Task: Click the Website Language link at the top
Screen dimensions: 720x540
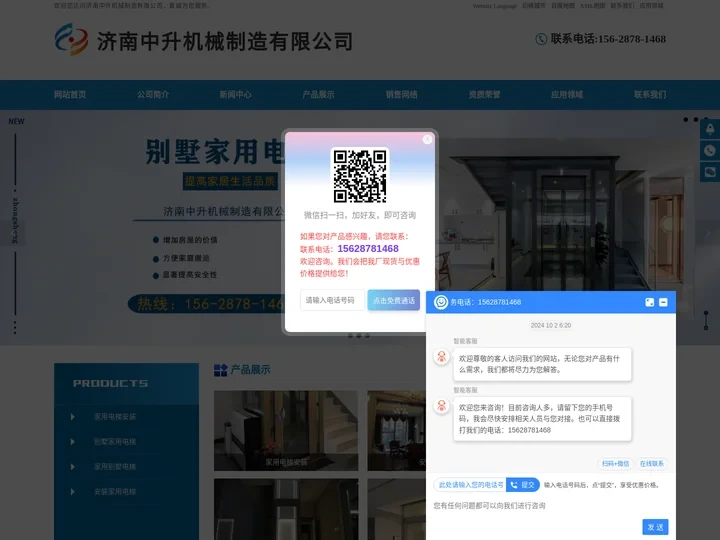Action: (495, 6)
